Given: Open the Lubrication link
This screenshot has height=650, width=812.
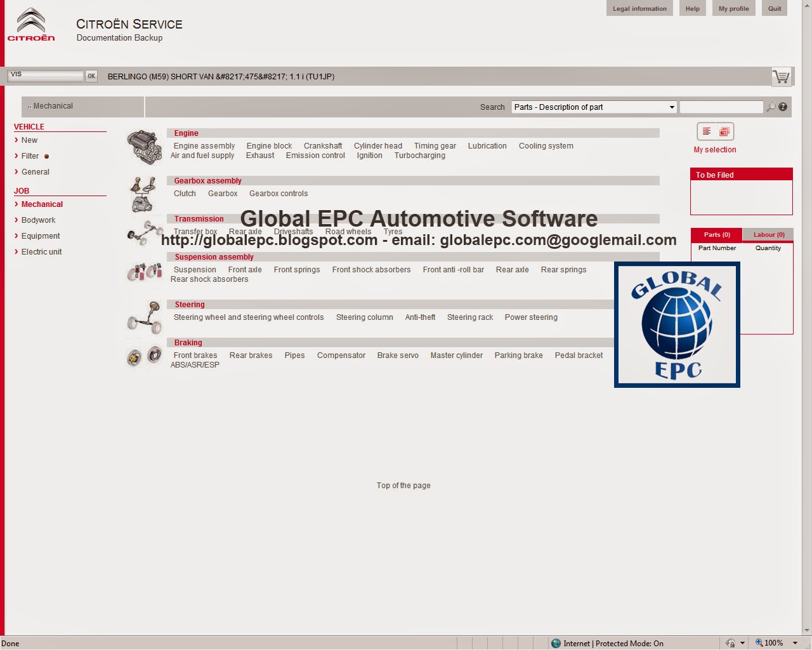Looking at the screenshot, I should click(x=487, y=146).
